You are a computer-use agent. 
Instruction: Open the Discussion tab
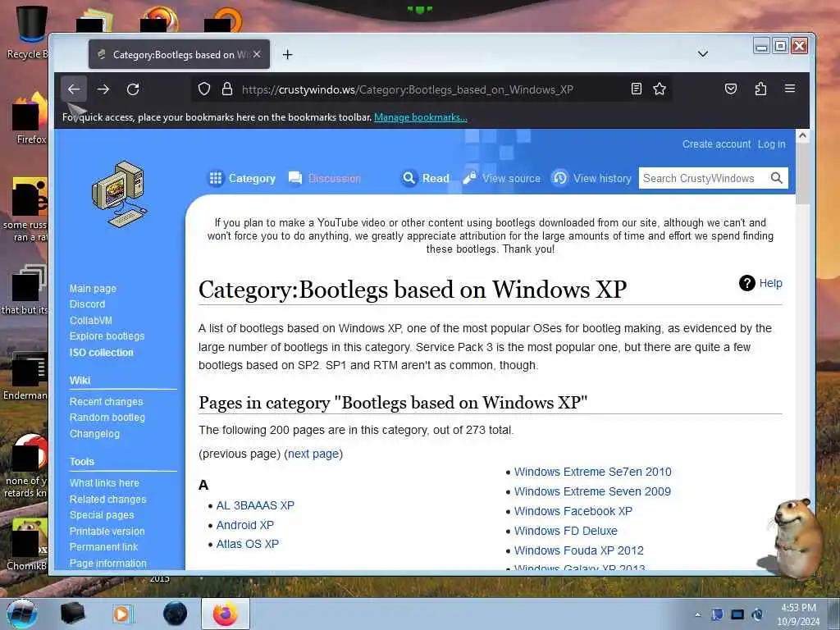coord(325,178)
